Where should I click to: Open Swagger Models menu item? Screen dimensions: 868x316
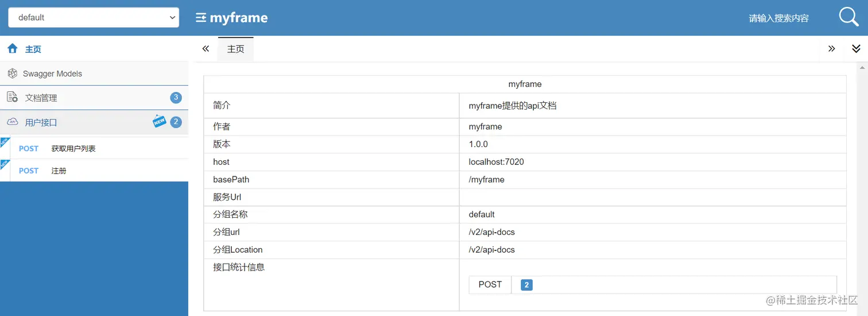tap(94, 74)
